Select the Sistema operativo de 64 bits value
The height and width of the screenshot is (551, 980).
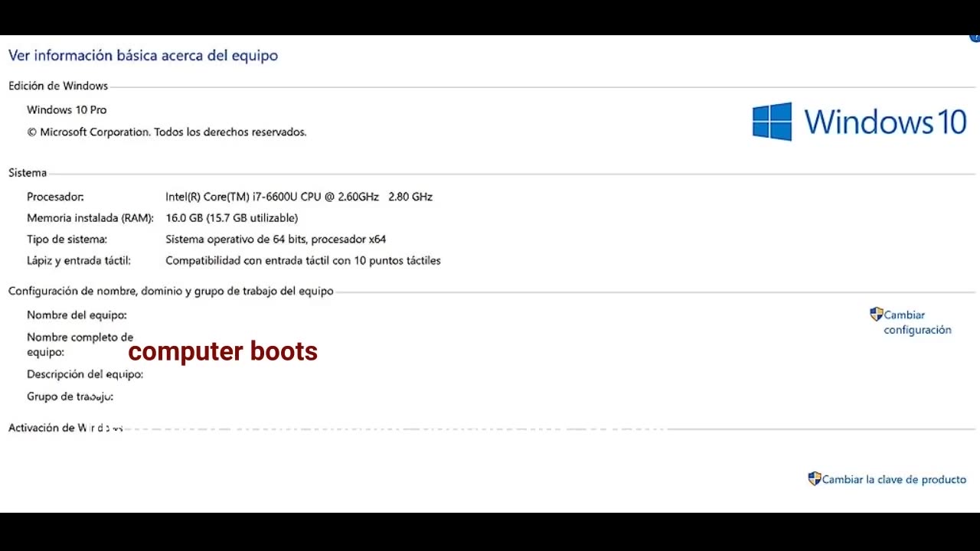tap(276, 240)
